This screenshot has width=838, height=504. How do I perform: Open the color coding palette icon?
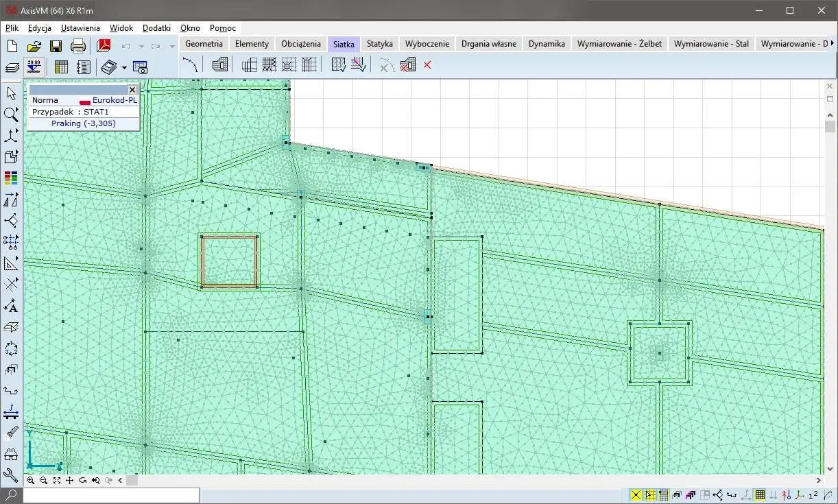coord(11,178)
